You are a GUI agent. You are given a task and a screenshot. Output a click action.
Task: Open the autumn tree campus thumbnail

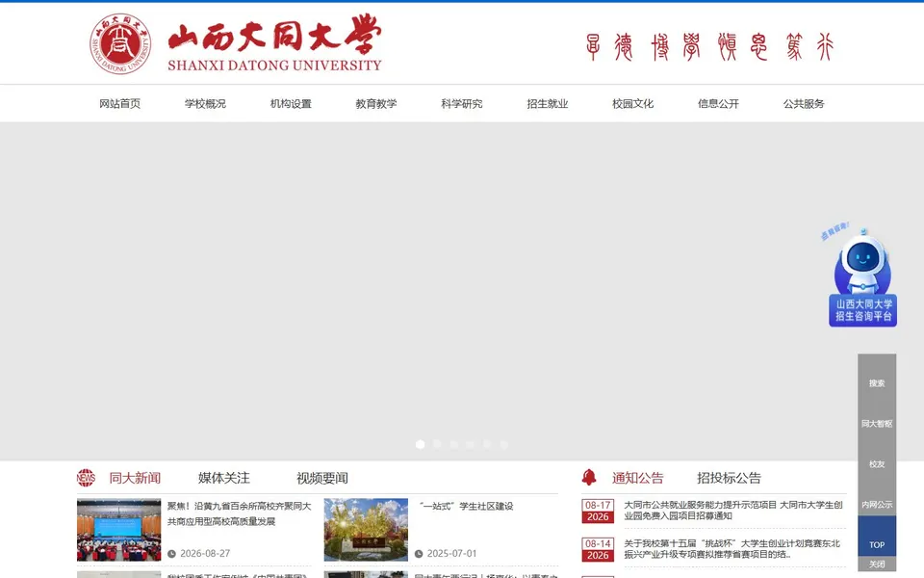(x=366, y=530)
